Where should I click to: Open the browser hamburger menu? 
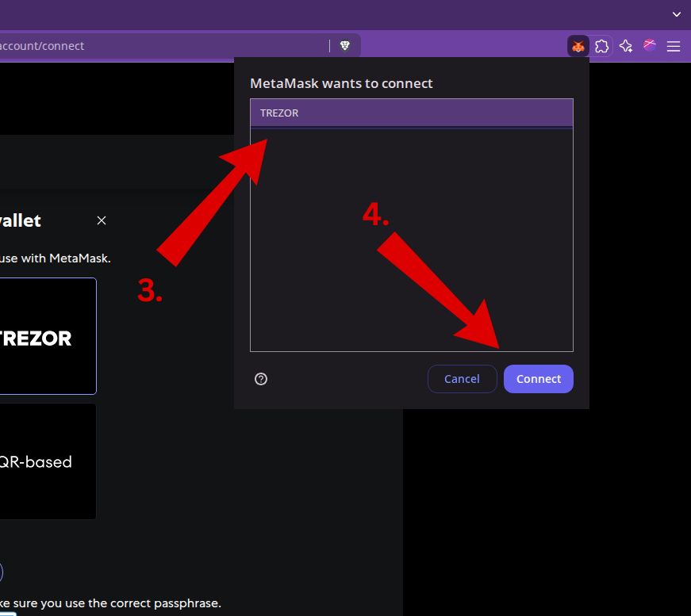[x=673, y=46]
